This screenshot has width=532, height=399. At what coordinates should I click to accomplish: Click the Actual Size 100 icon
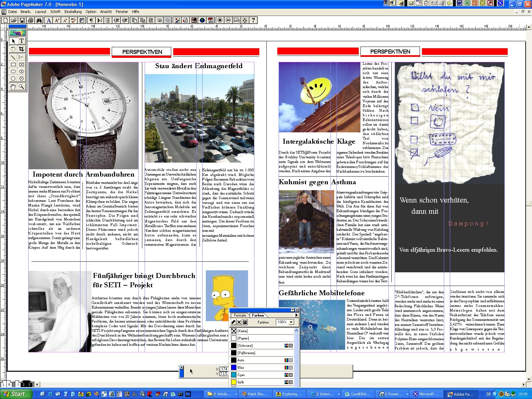[236, 20]
